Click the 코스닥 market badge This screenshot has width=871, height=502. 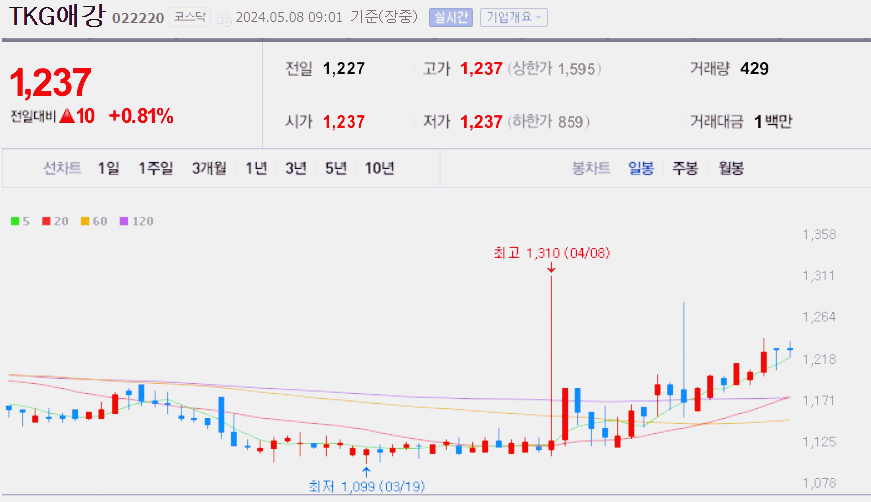pos(189,17)
